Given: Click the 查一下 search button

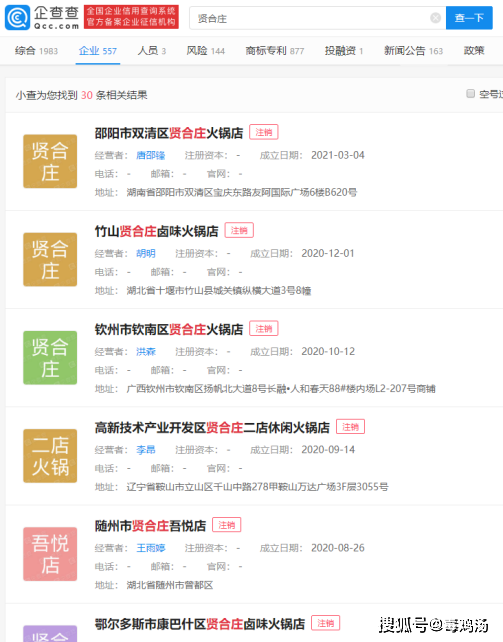Looking at the screenshot, I should point(469,18).
